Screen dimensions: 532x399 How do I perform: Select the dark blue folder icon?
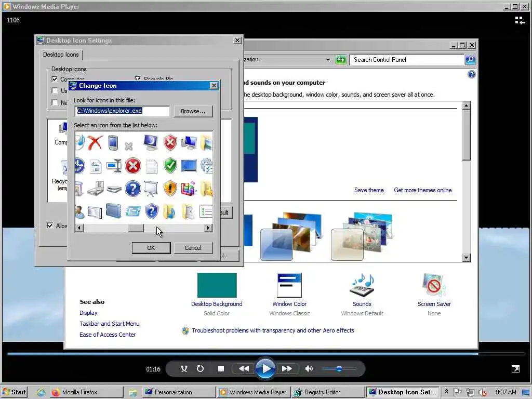tap(113, 211)
